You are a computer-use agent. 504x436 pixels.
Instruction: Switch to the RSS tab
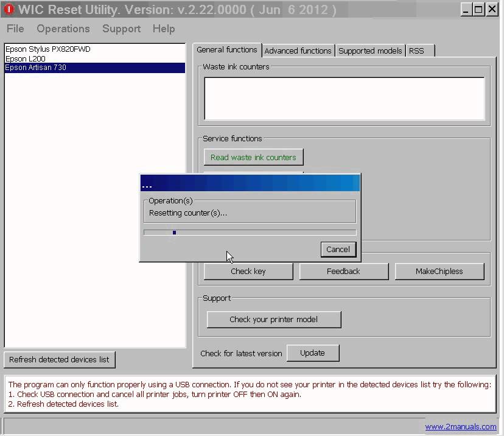(420, 51)
